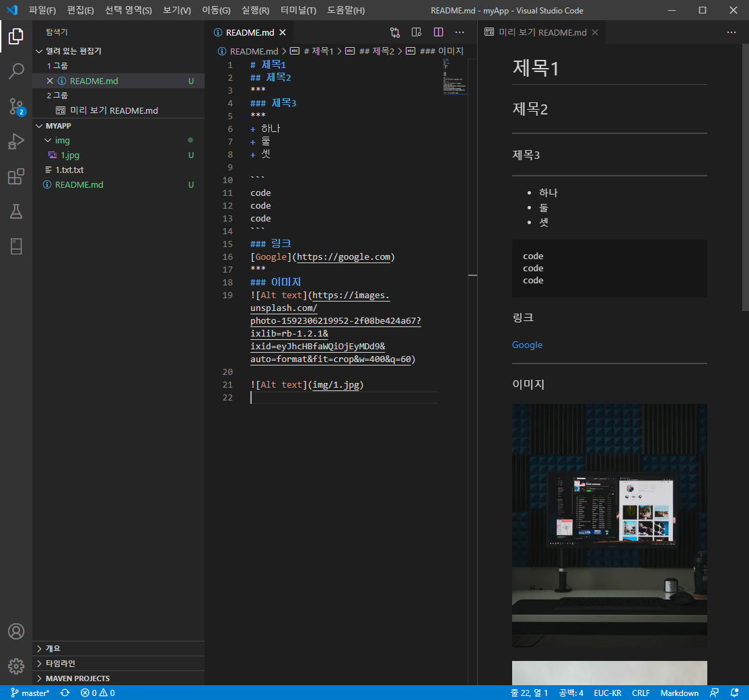This screenshot has height=700, width=749.
Task: Open 1.txt.txt in the file tree
Action: [x=118, y=170]
